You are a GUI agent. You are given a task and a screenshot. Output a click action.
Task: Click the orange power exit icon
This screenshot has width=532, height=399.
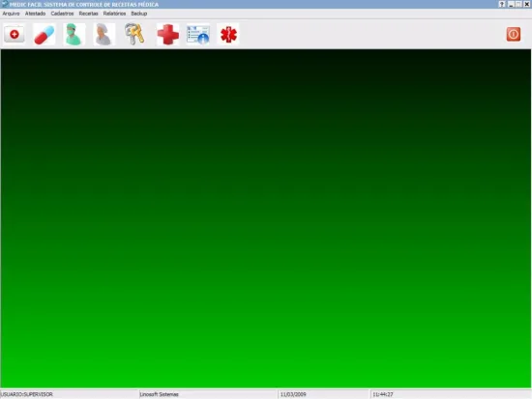coord(514,34)
